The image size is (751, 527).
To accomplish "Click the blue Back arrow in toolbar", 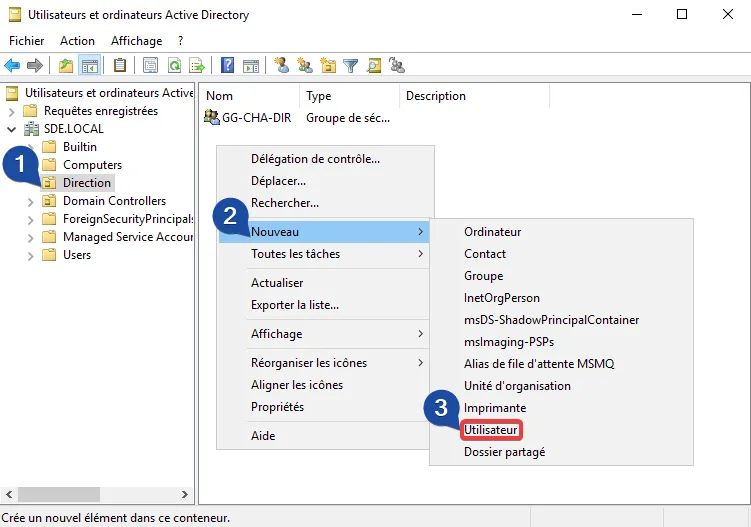I will [x=12, y=66].
